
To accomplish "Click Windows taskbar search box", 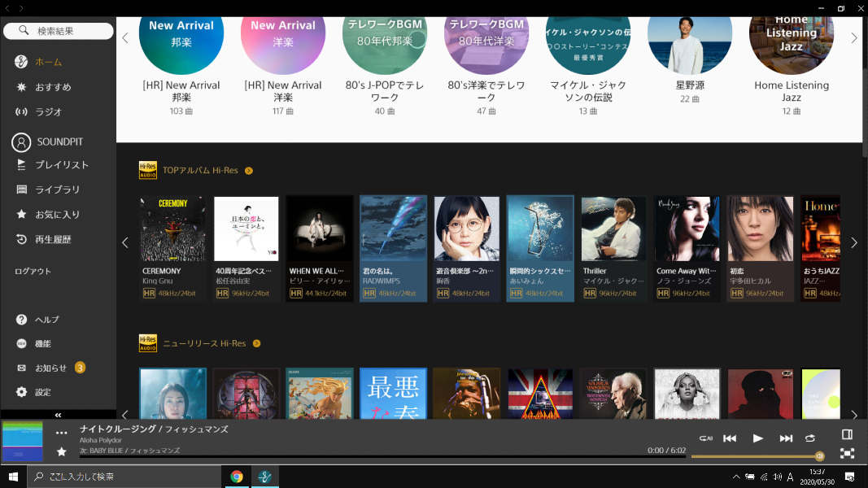I will (x=124, y=477).
